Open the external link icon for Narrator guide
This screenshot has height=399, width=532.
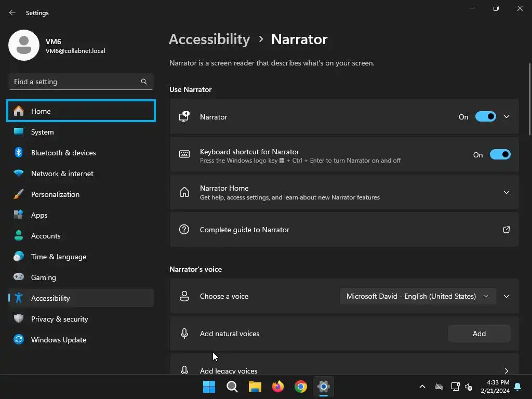pyautogui.click(x=507, y=230)
